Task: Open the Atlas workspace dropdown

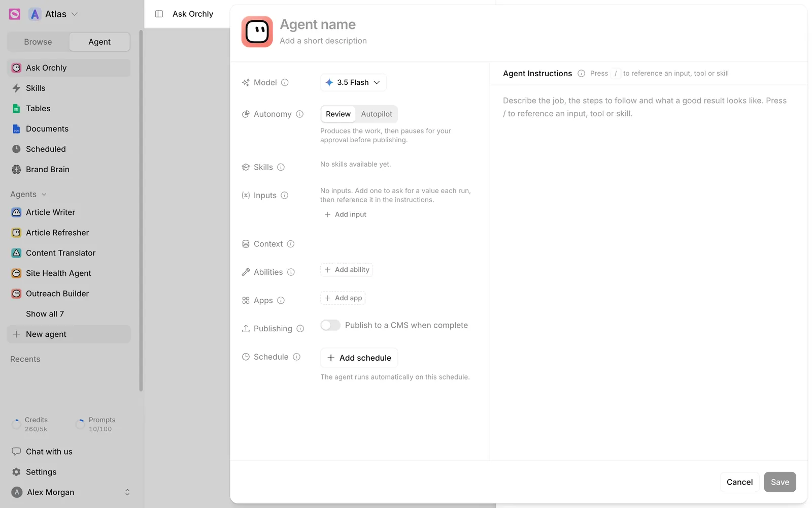Action: 53,14
